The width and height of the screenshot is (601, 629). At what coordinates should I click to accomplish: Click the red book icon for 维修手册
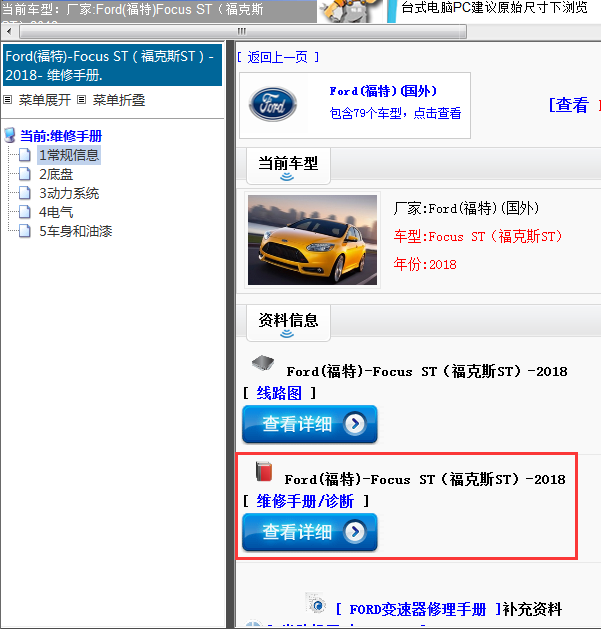[x=264, y=472]
